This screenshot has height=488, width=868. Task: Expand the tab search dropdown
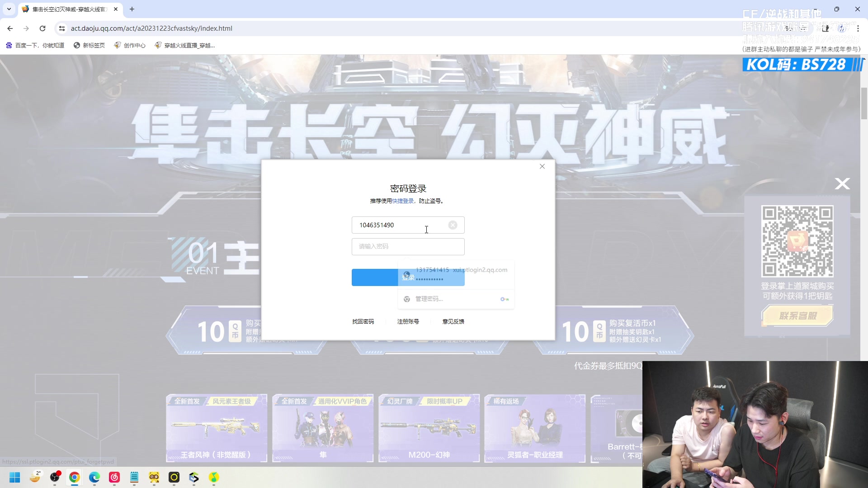(9, 9)
